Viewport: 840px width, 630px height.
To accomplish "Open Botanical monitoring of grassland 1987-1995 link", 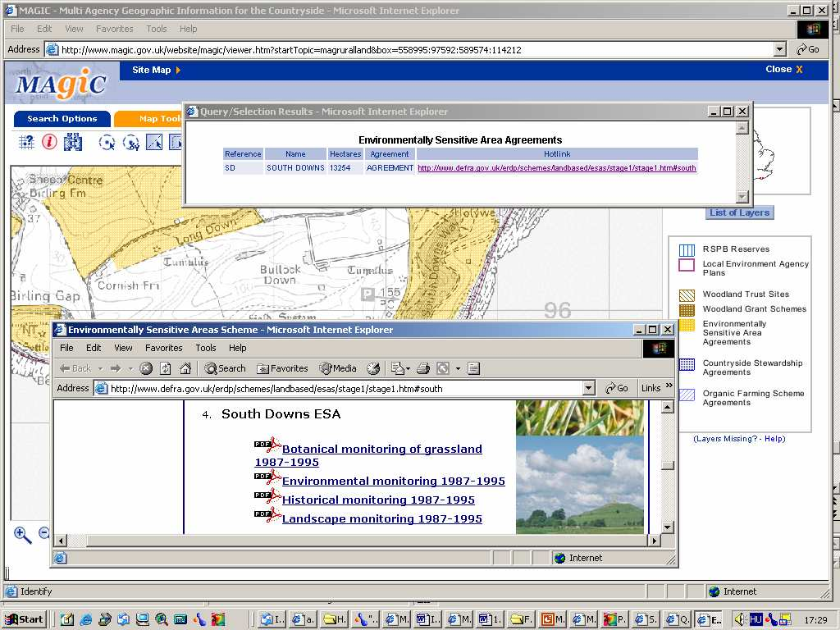I will [x=368, y=455].
